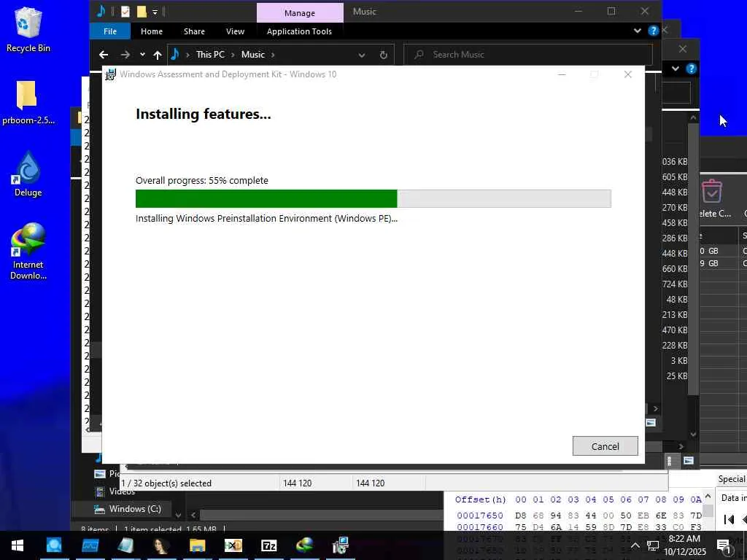Viewport: 747px width, 560px height.
Task: Switch to details view in background explorer
Action: coord(670,461)
